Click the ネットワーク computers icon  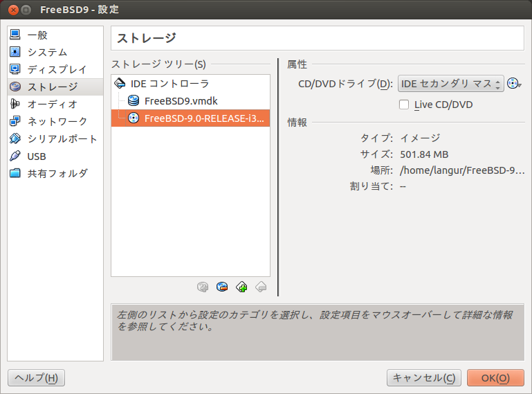[15, 121]
